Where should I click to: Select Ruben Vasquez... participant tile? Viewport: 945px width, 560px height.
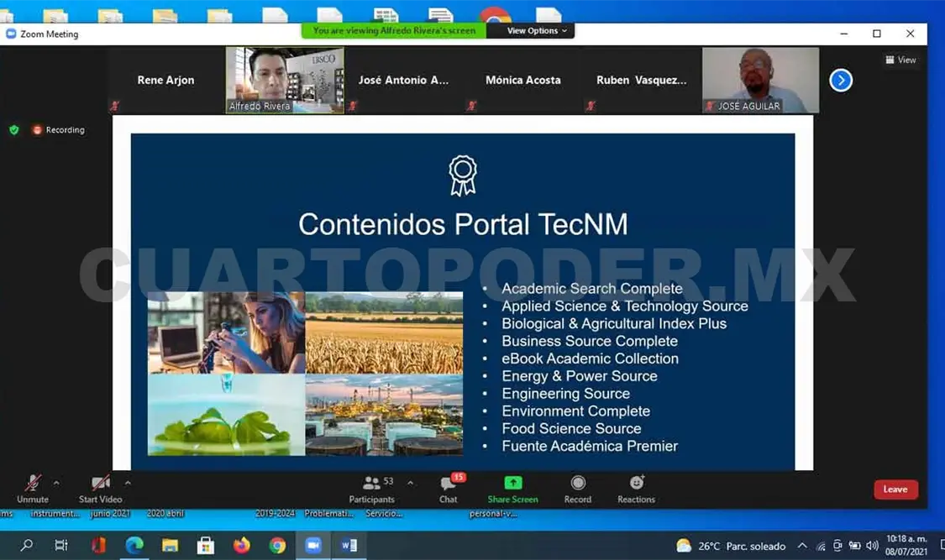(641, 80)
